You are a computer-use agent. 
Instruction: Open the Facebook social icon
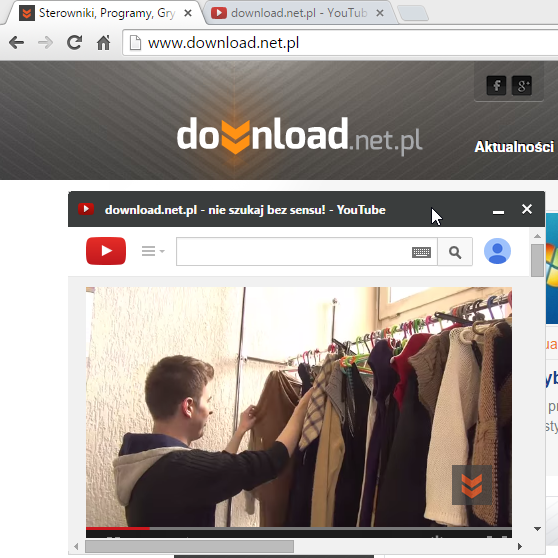click(x=496, y=85)
